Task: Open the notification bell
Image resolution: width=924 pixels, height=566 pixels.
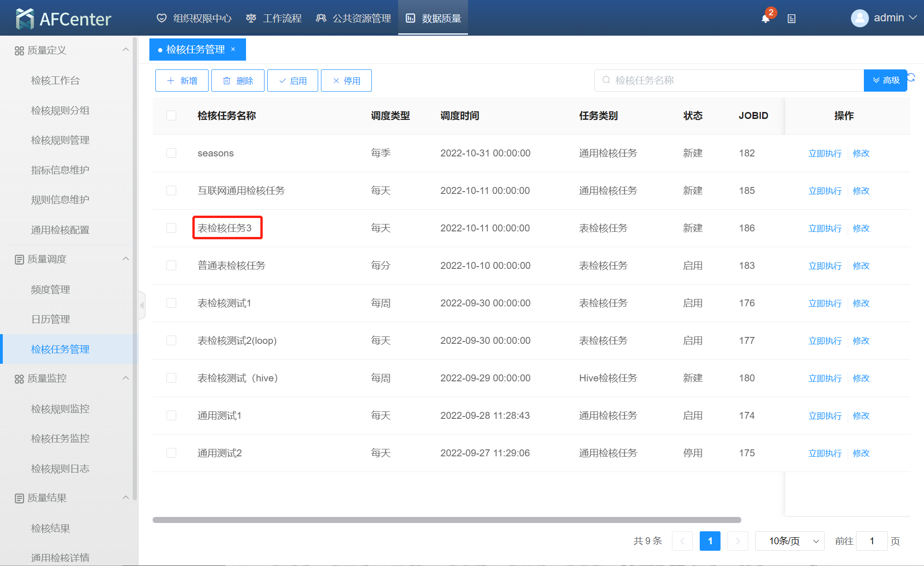Action: (x=765, y=19)
